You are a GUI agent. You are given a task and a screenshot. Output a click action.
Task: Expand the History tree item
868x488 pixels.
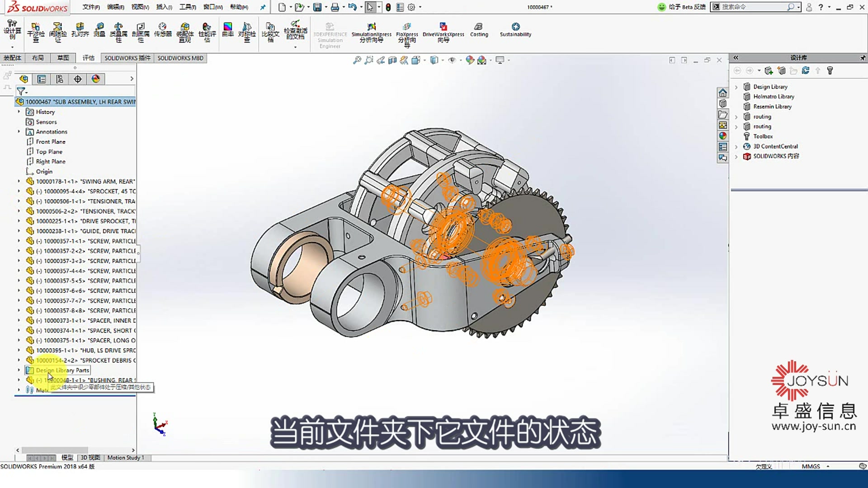pyautogui.click(x=19, y=112)
